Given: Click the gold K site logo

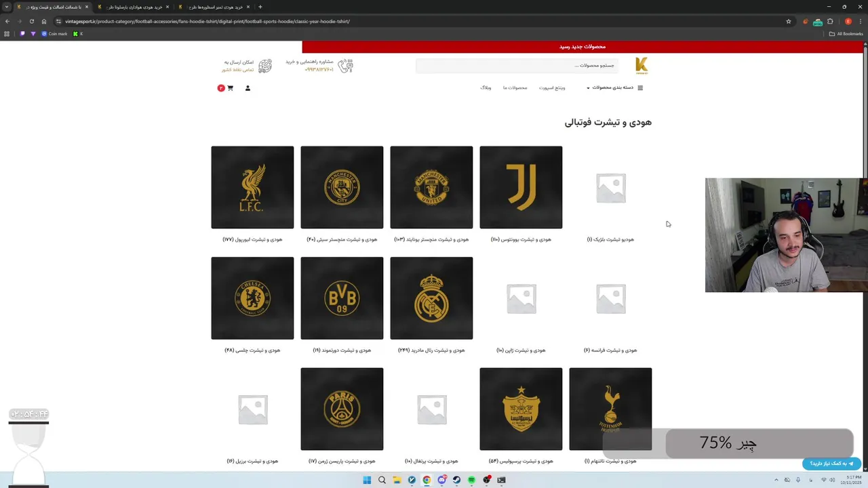Looking at the screenshot, I should [642, 66].
